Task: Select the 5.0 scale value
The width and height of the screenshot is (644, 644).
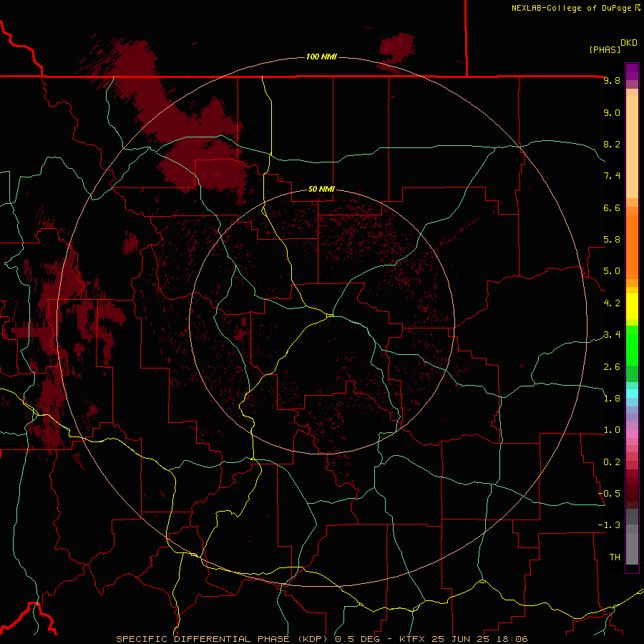Action: coord(612,271)
